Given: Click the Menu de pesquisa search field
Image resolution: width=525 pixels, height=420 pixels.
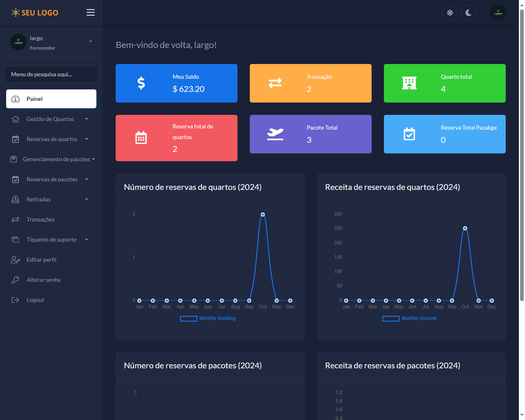Looking at the screenshot, I should (51, 74).
